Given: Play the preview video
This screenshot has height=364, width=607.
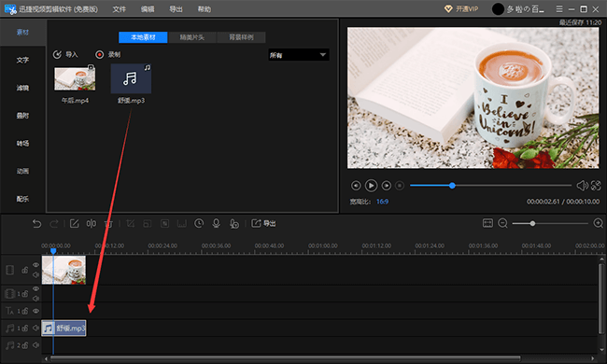Looking at the screenshot, I should 371,186.
